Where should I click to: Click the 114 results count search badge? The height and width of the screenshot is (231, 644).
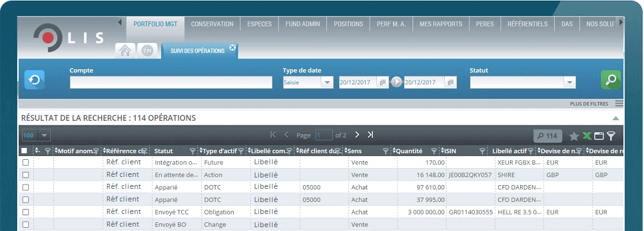pos(548,136)
